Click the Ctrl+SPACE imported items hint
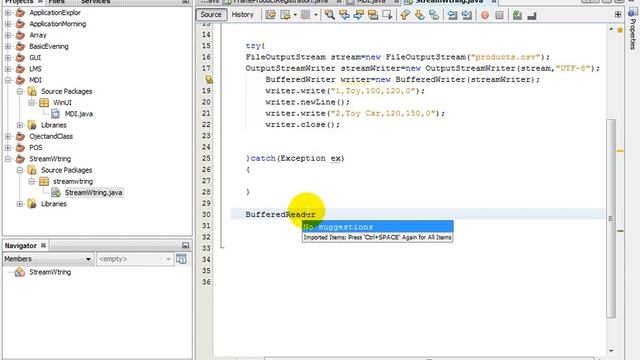The image size is (640, 360). (378, 237)
